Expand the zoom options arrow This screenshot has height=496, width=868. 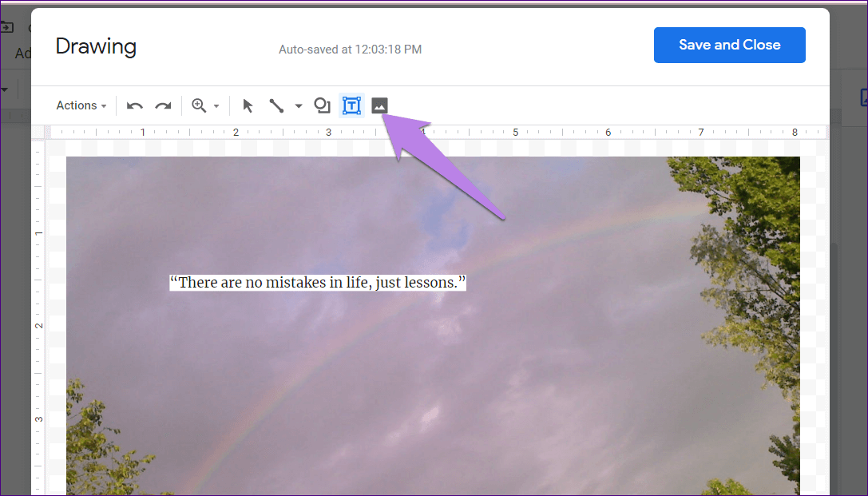pyautogui.click(x=216, y=106)
